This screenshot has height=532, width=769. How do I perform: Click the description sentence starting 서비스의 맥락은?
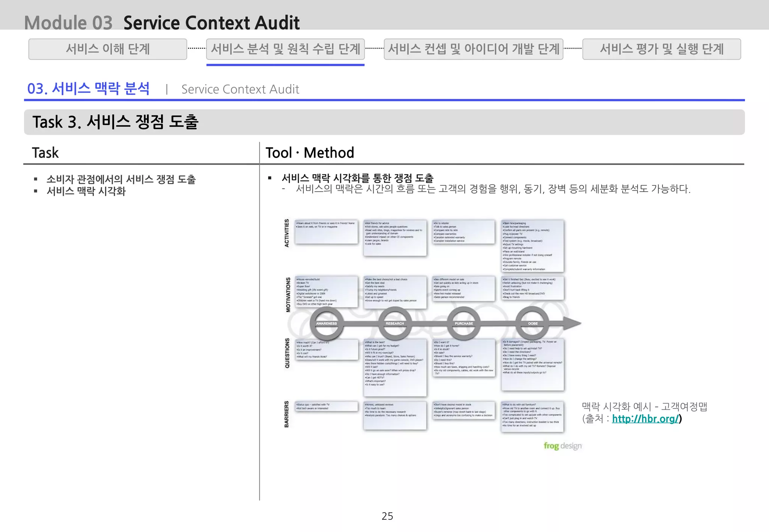click(x=493, y=189)
